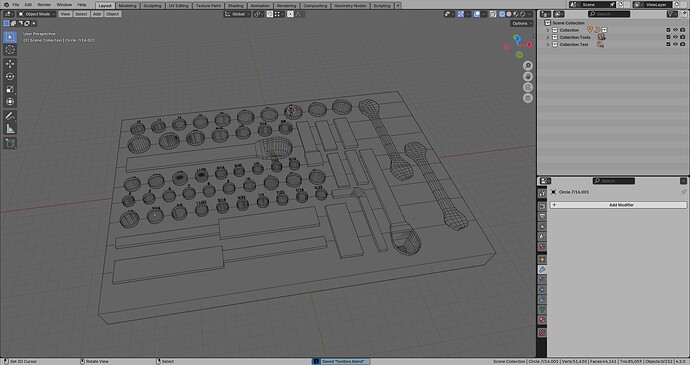Select the Rotate tool

(10, 77)
